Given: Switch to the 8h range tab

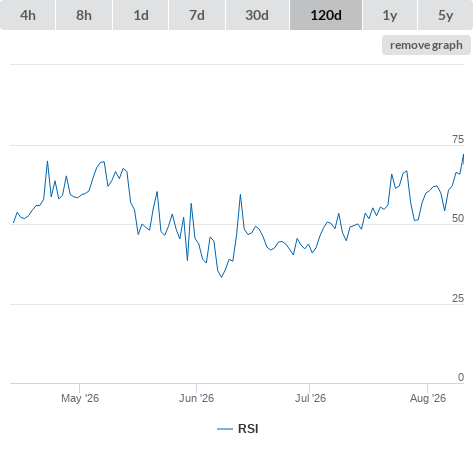Looking at the screenshot, I should tap(84, 15).
